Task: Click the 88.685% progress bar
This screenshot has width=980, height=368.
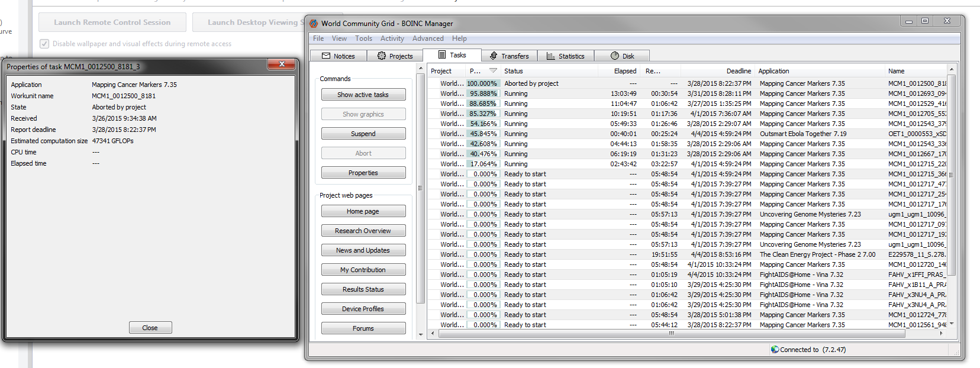Action: (x=483, y=104)
